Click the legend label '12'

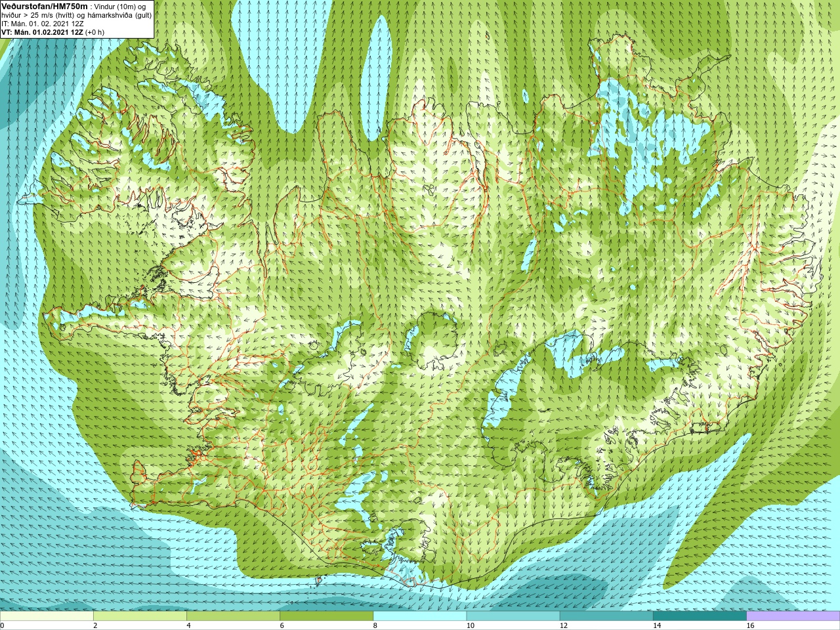click(x=564, y=625)
